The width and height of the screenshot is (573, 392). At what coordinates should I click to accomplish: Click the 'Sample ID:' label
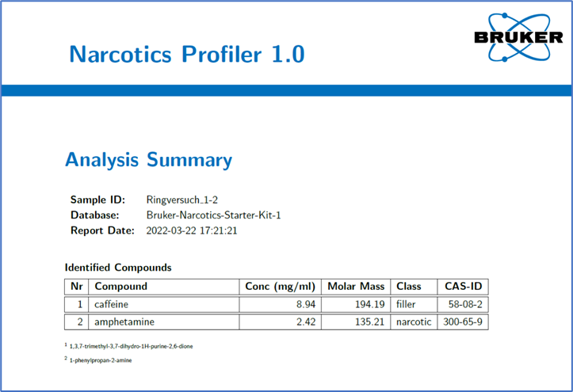click(x=97, y=200)
